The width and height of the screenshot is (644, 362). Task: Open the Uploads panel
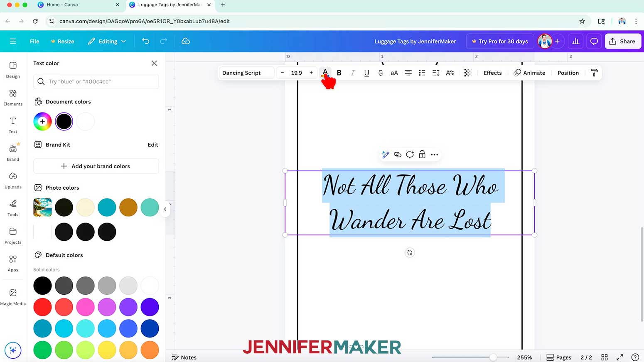pos(13,180)
